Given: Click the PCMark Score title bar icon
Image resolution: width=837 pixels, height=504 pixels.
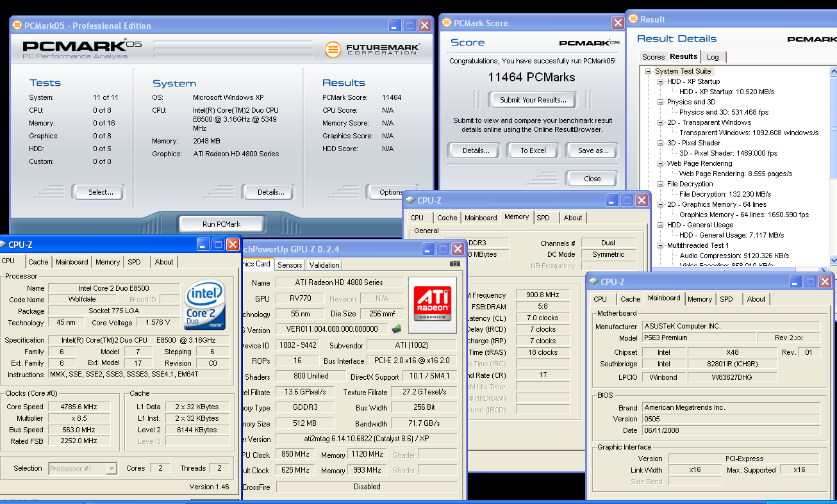Looking at the screenshot, I should (447, 23).
